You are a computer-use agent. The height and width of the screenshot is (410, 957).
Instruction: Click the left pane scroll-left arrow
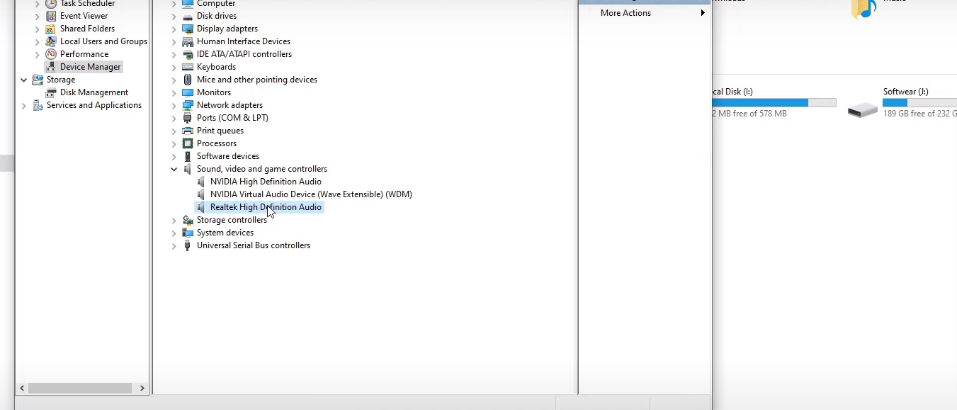23,388
